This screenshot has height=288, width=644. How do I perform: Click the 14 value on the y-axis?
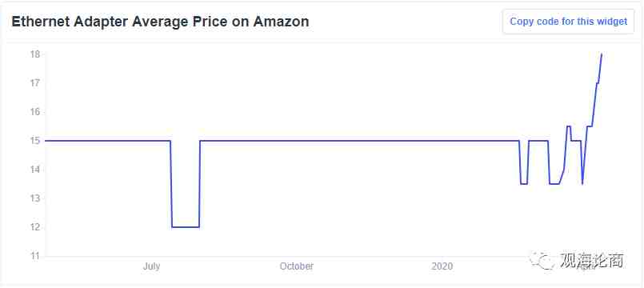pyautogui.click(x=34, y=170)
